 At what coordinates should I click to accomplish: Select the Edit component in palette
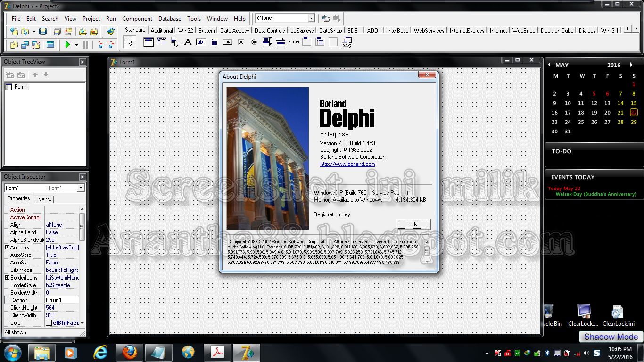coord(201,42)
